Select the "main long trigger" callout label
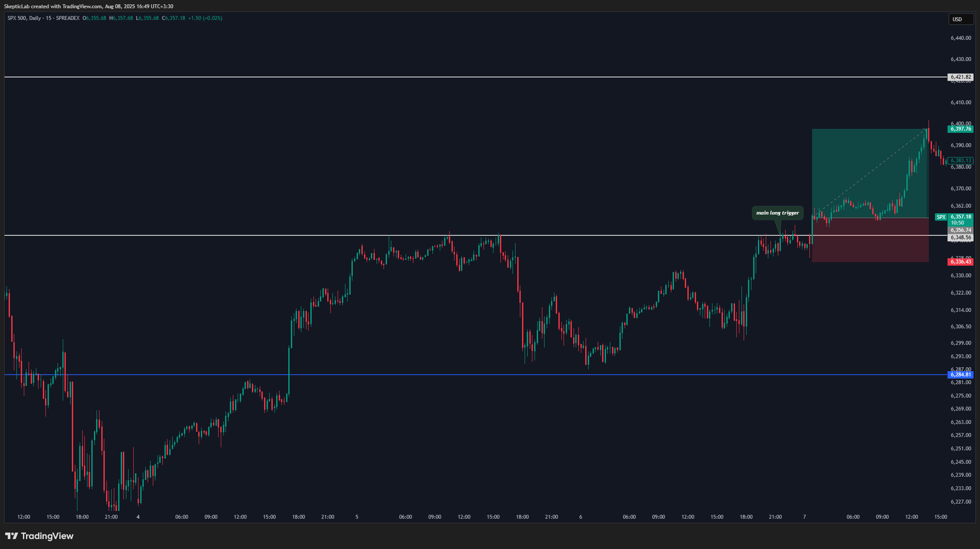 click(x=777, y=213)
